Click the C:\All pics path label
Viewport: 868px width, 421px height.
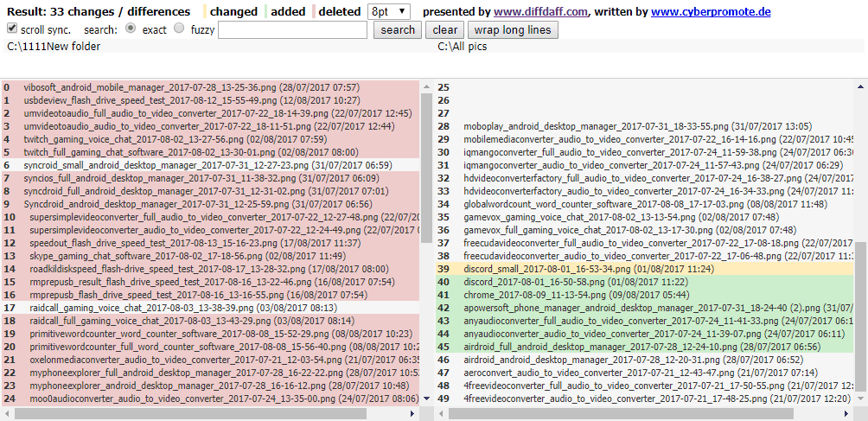pos(463,47)
